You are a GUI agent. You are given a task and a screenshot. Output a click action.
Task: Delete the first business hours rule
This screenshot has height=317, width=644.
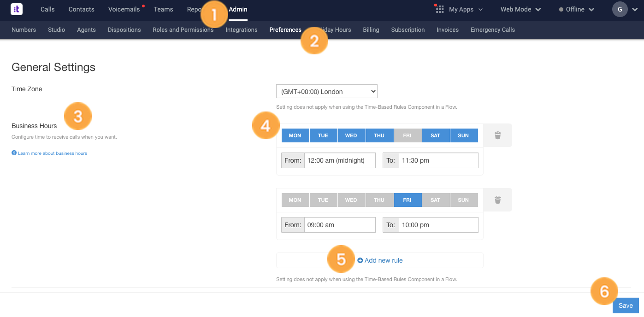point(497,135)
